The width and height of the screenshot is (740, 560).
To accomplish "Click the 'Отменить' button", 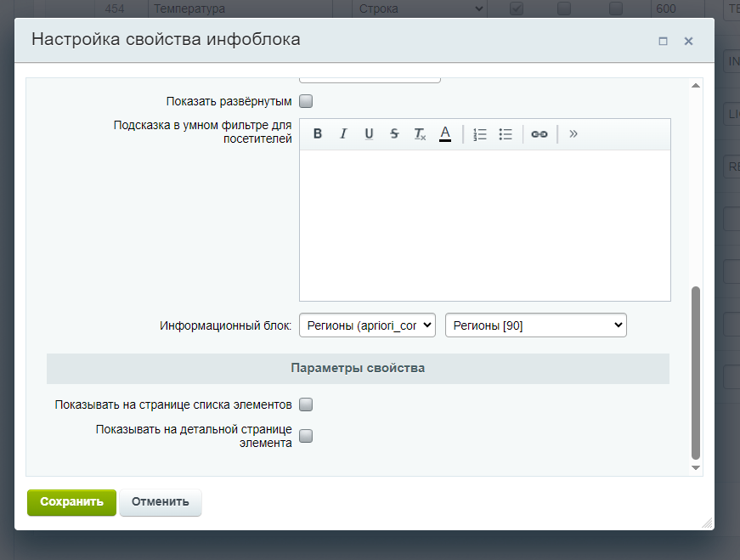I will 161,501.
